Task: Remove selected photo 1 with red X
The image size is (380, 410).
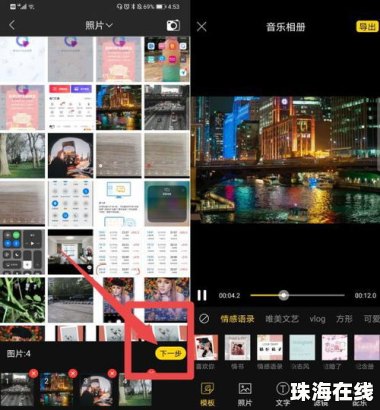Action: coord(33,373)
